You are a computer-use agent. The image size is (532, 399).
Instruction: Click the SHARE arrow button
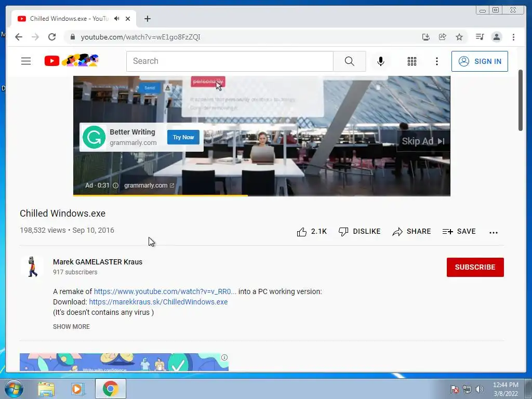point(411,231)
